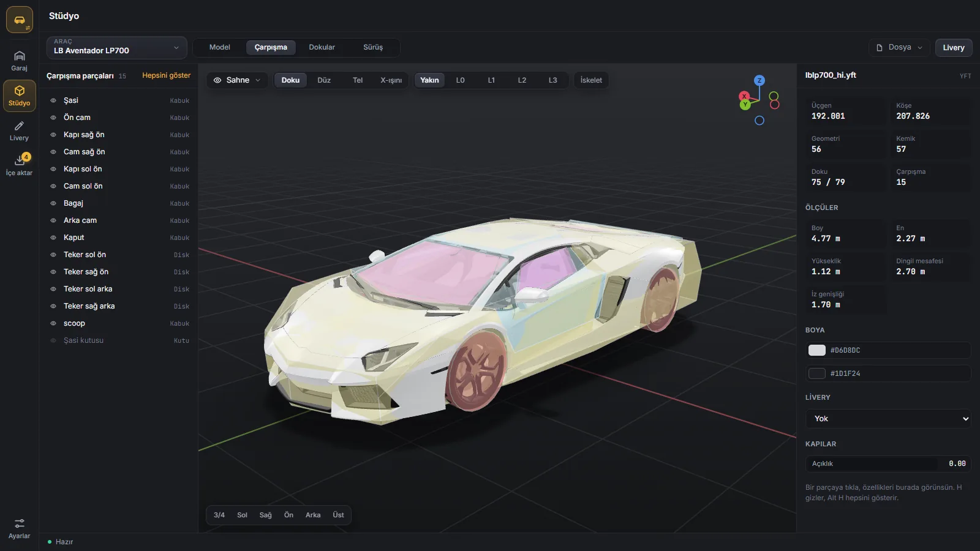The image size is (980, 551).
Task: Switch to the Model tab
Action: click(219, 47)
